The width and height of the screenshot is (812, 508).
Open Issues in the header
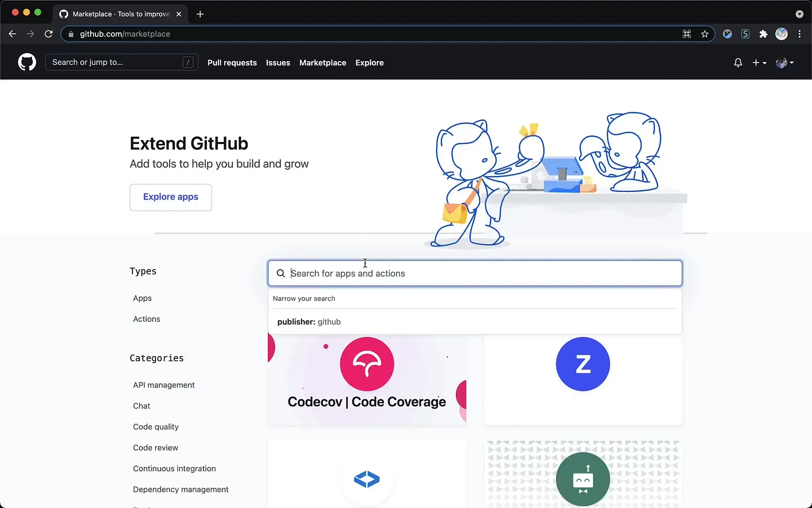click(x=278, y=63)
